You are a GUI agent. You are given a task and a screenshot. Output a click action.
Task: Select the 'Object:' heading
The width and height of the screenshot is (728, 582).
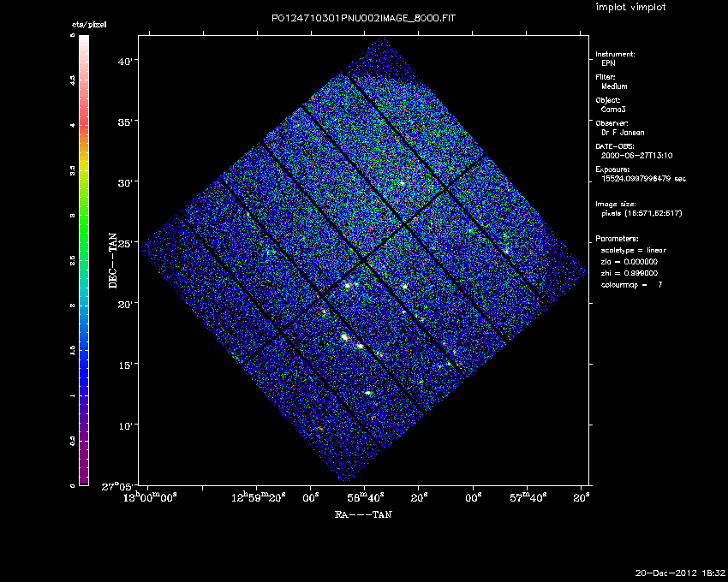click(x=608, y=100)
